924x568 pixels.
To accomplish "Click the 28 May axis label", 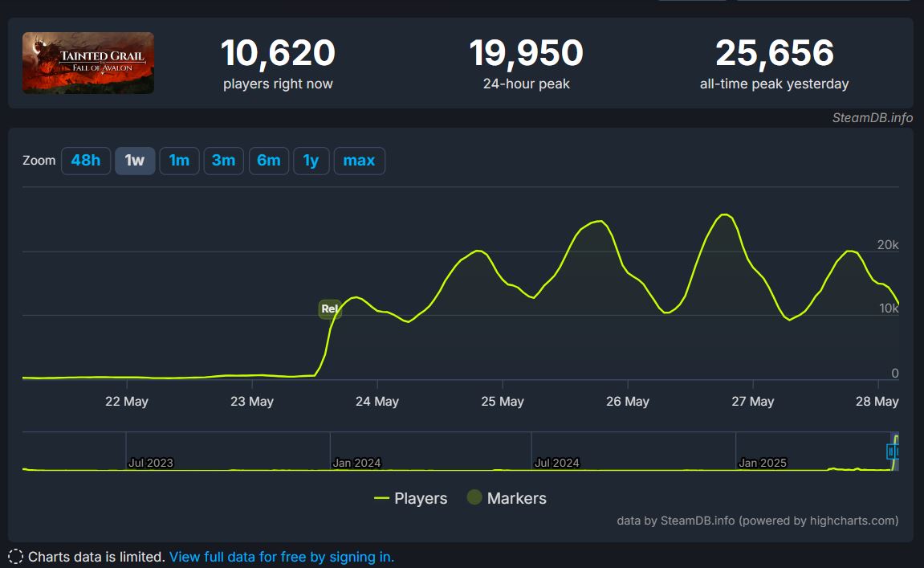I will [x=877, y=402].
